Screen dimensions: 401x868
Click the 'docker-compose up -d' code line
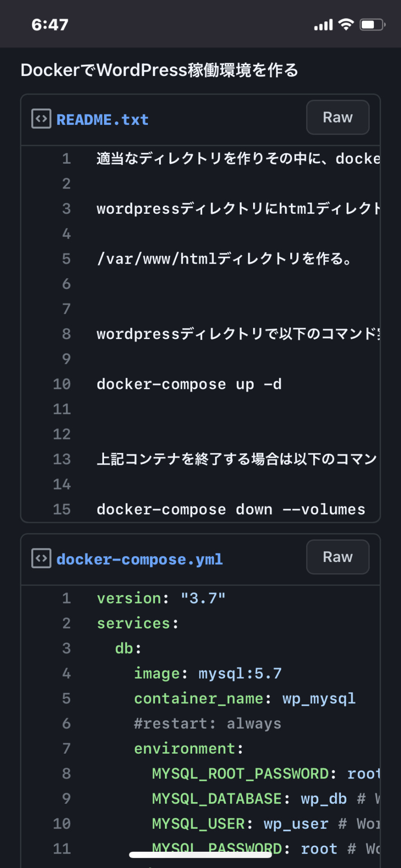pos(189,384)
